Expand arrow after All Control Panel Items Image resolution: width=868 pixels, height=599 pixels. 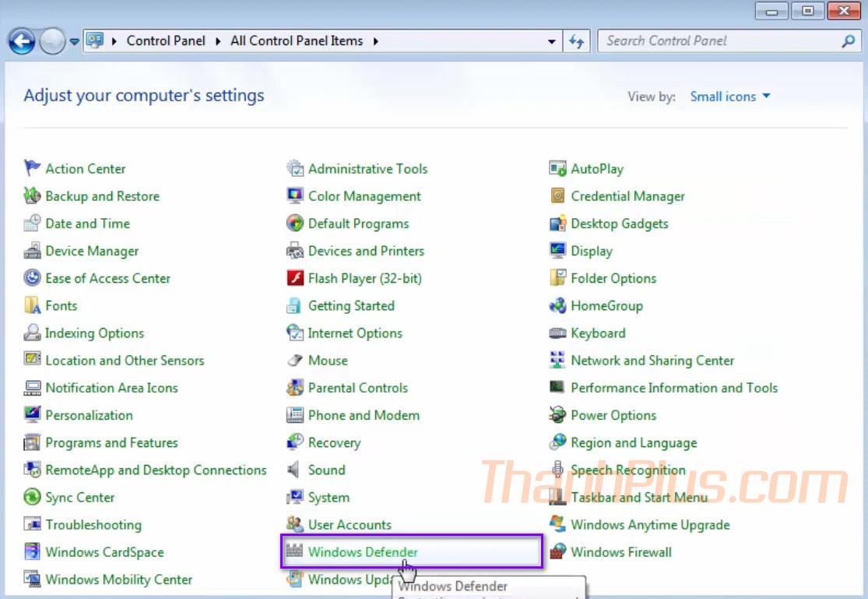(x=376, y=41)
